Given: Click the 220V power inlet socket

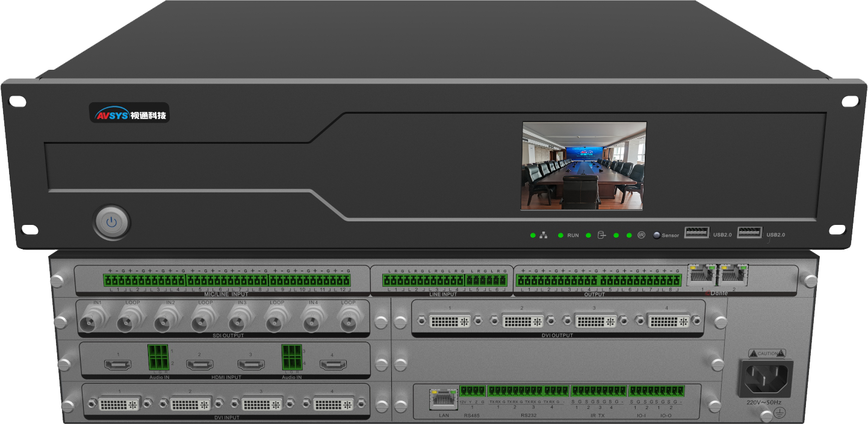Looking at the screenshot, I should coord(765,379).
